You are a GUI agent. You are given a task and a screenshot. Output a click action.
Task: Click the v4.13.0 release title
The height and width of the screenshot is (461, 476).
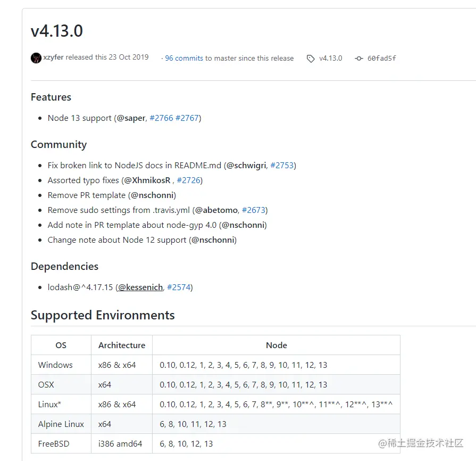tap(57, 31)
